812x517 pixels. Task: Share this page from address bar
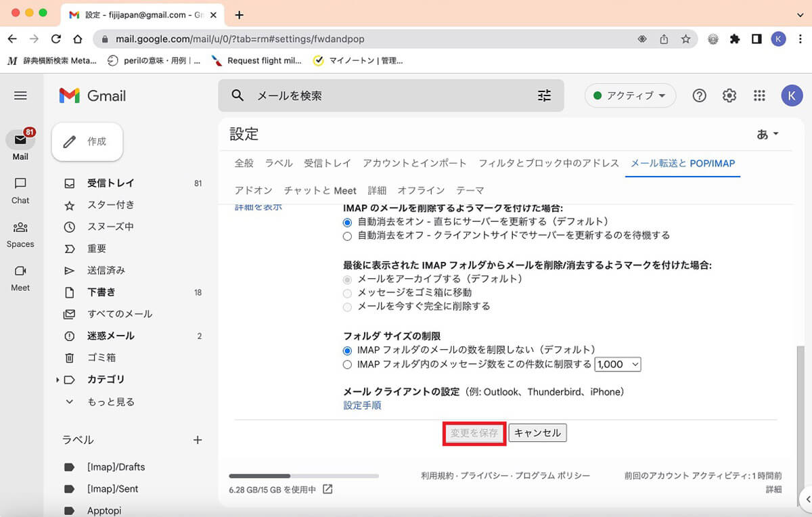(664, 39)
